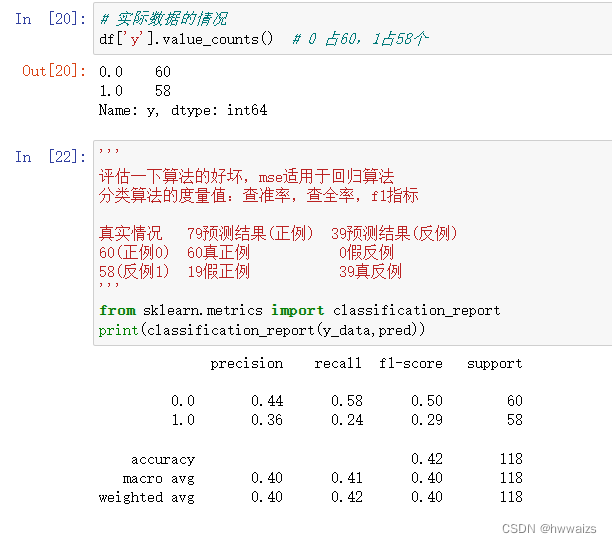Click the line '评估一下算法的好坏，mse适用于回归算法'

pos(246,176)
